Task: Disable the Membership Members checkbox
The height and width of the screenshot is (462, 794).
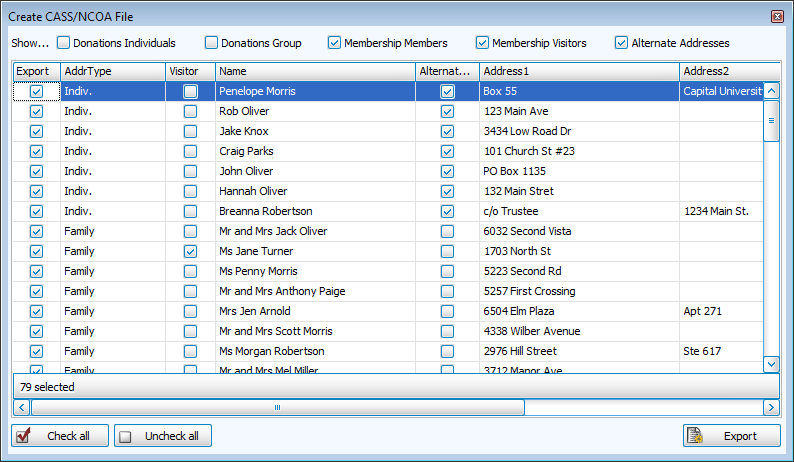Action: pos(335,43)
